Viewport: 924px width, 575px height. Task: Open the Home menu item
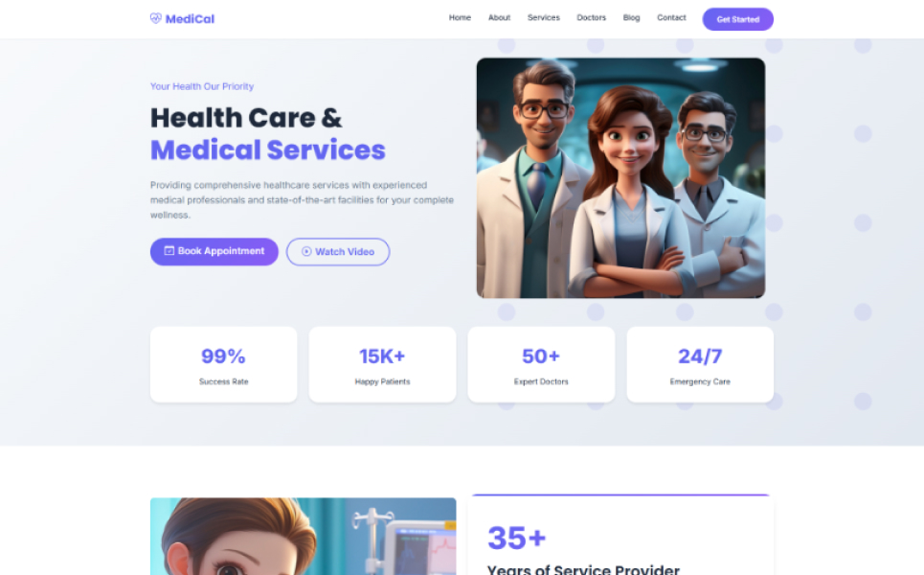coord(460,17)
